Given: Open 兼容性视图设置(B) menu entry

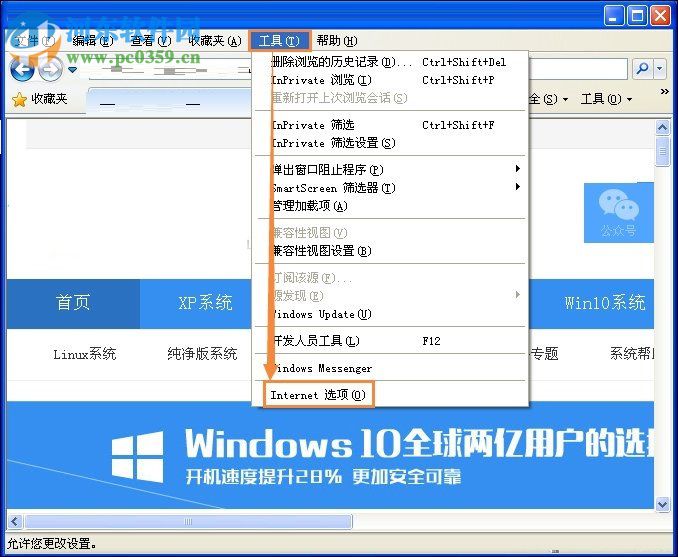Looking at the screenshot, I should (x=390, y=250).
